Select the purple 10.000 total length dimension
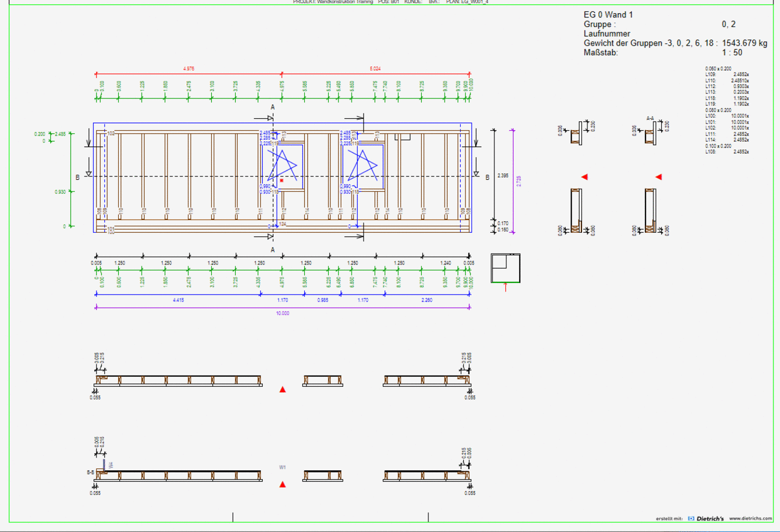This screenshot has width=780, height=532. tap(282, 313)
